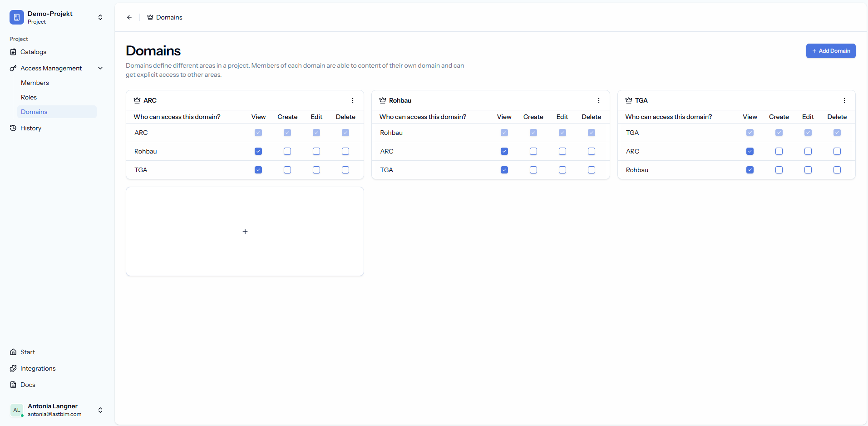868x426 pixels.
Task: Click the Access Management key icon
Action: [13, 68]
